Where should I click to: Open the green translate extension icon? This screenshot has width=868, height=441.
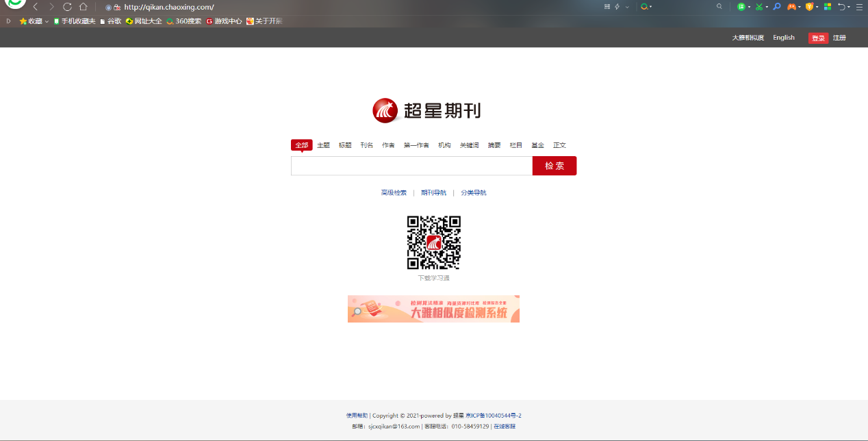(x=741, y=7)
